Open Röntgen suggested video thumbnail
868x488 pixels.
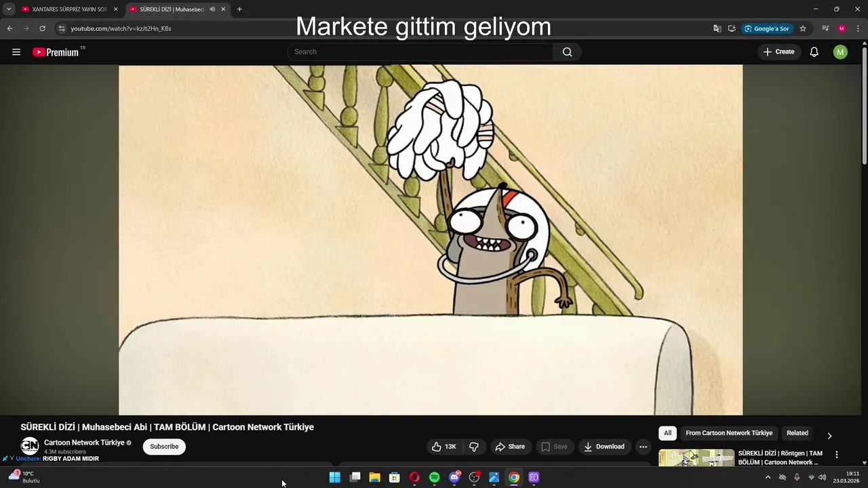pyautogui.click(x=696, y=458)
